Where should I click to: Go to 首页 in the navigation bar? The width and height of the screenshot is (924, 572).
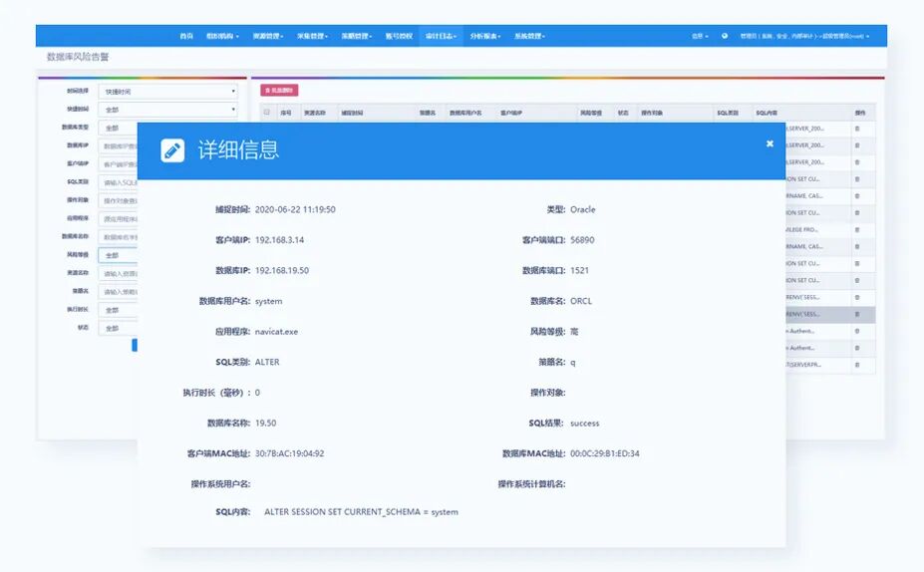click(x=186, y=36)
